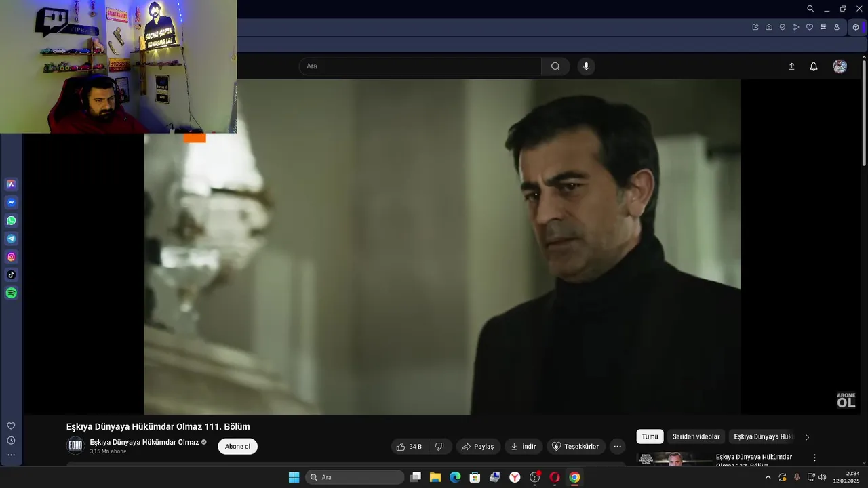Open WhatsApp in the Opera sidebar
Image resolution: width=868 pixels, height=488 pixels.
(11, 221)
